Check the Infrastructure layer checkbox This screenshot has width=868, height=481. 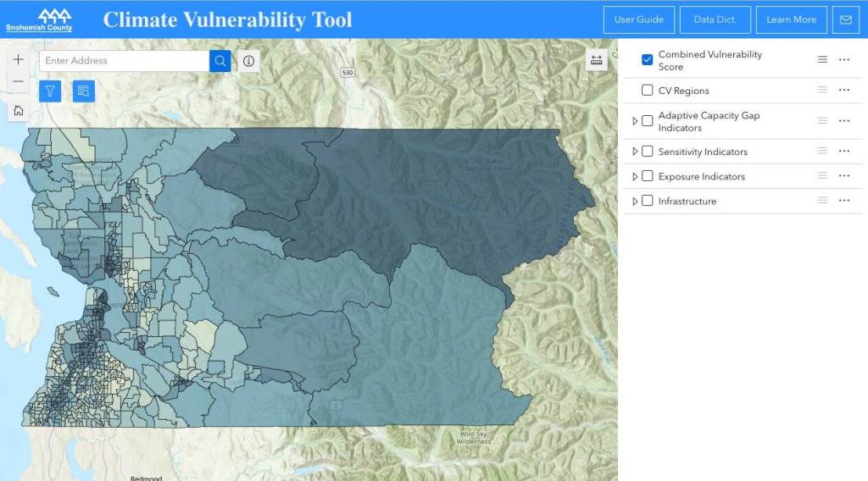(x=648, y=202)
